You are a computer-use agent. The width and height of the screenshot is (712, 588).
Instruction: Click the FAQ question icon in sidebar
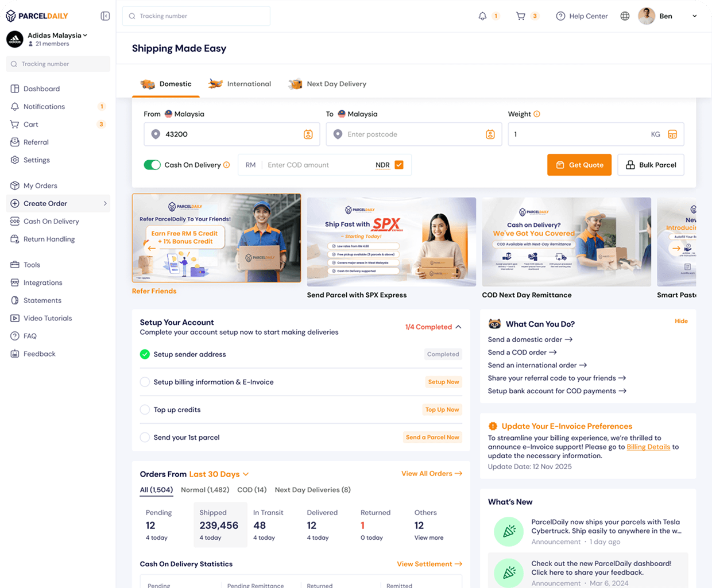[15, 336]
